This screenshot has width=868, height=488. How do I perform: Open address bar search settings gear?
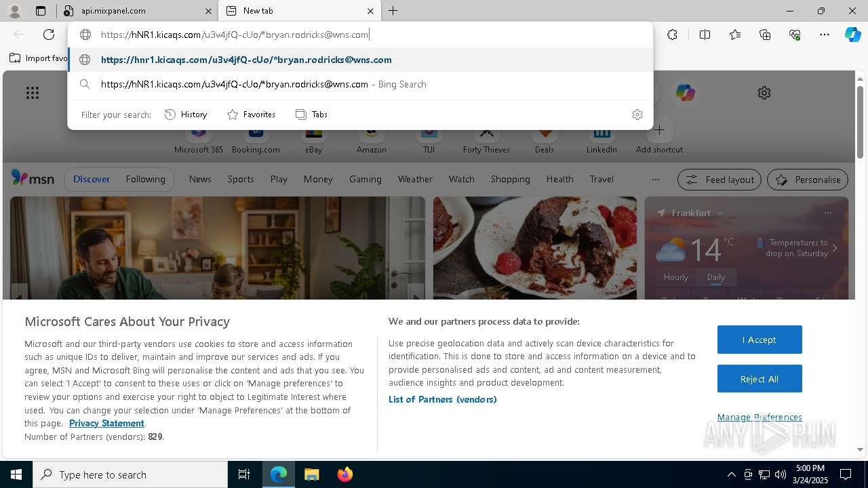pos(637,115)
